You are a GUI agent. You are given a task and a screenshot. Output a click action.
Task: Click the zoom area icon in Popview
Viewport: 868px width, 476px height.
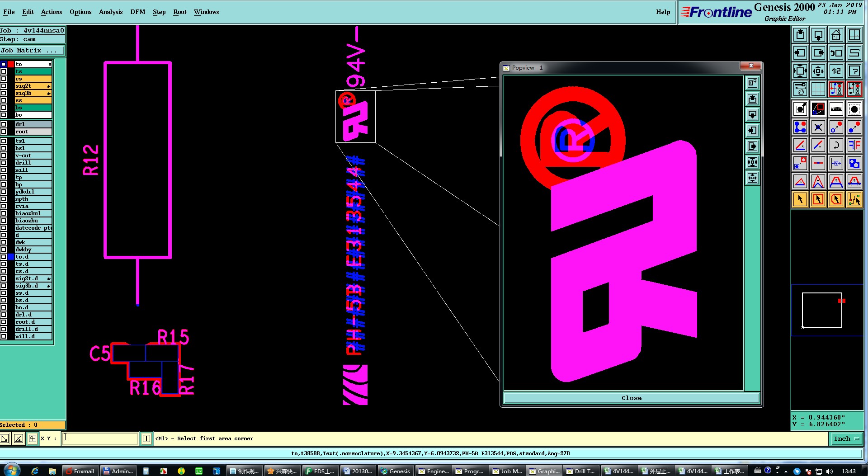point(752,83)
